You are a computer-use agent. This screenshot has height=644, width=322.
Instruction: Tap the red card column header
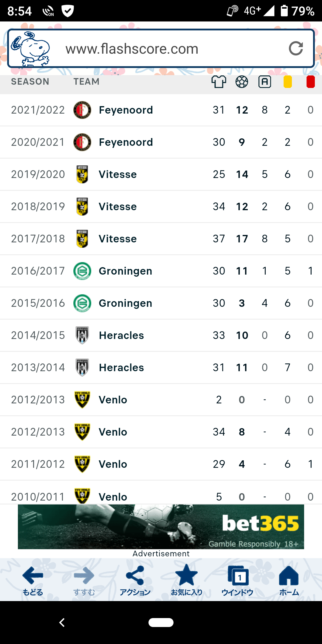pos(310,82)
